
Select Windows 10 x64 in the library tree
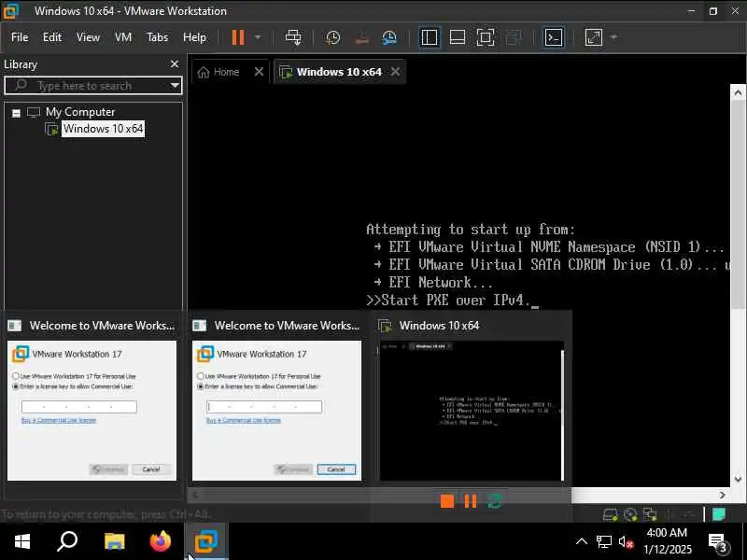(x=103, y=129)
